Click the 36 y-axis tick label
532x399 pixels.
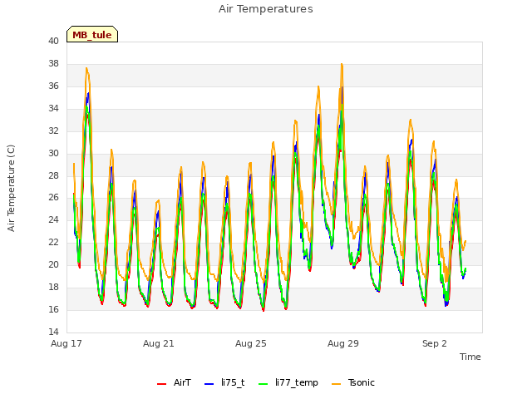click(53, 86)
